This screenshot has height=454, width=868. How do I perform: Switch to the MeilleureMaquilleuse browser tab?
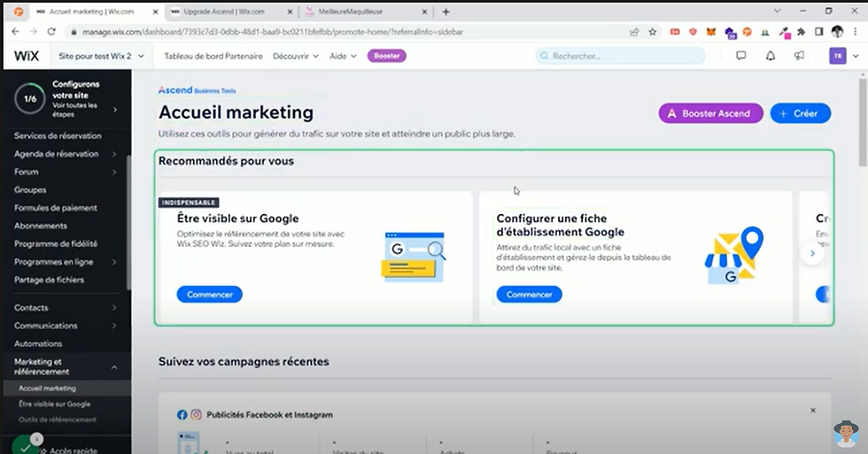click(366, 12)
